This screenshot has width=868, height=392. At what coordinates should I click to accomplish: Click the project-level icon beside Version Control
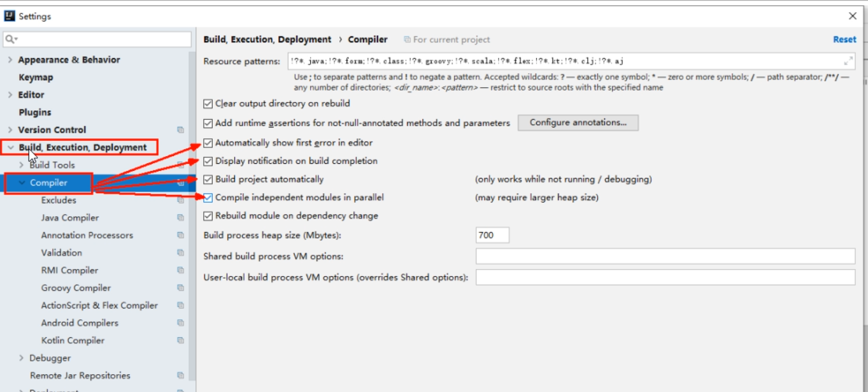point(181,130)
